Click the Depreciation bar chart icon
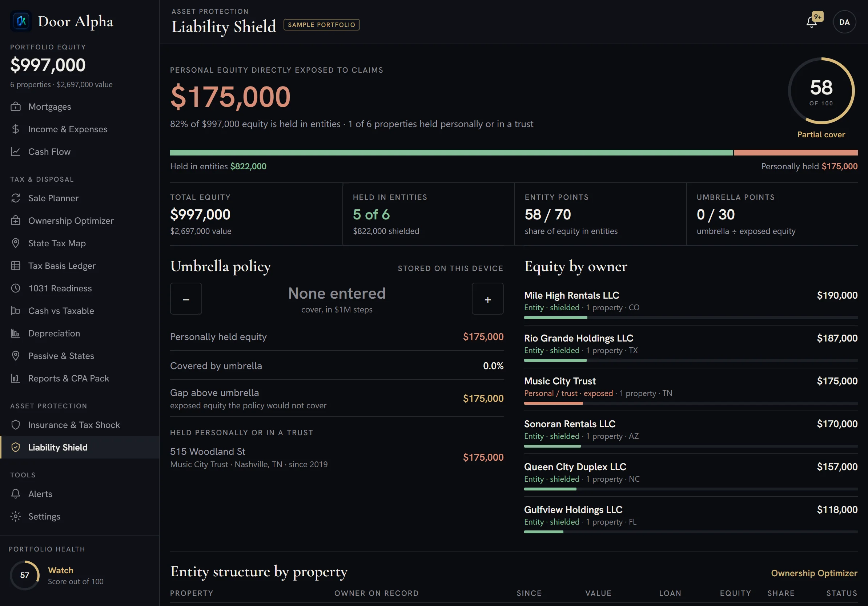Viewport: 868px width, 606px height. point(16,333)
